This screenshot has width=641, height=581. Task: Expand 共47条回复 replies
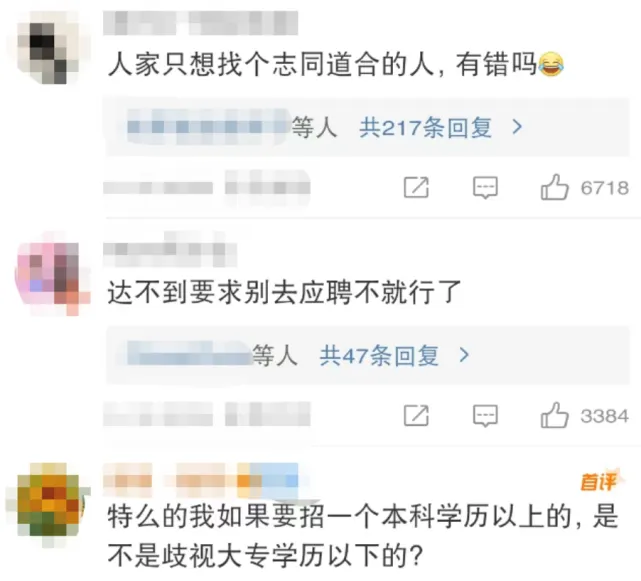(379, 355)
